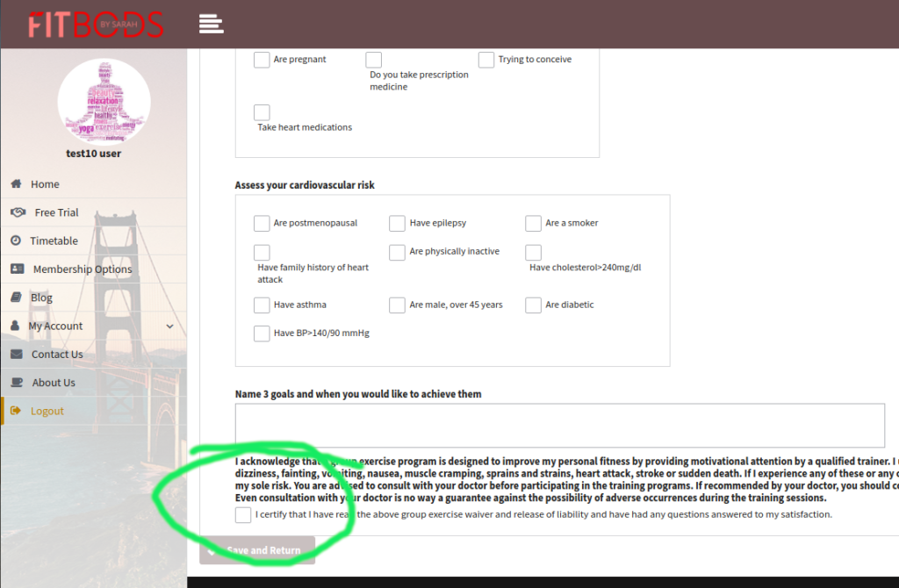Click the Logout exit icon
899x588 pixels.
(16, 411)
